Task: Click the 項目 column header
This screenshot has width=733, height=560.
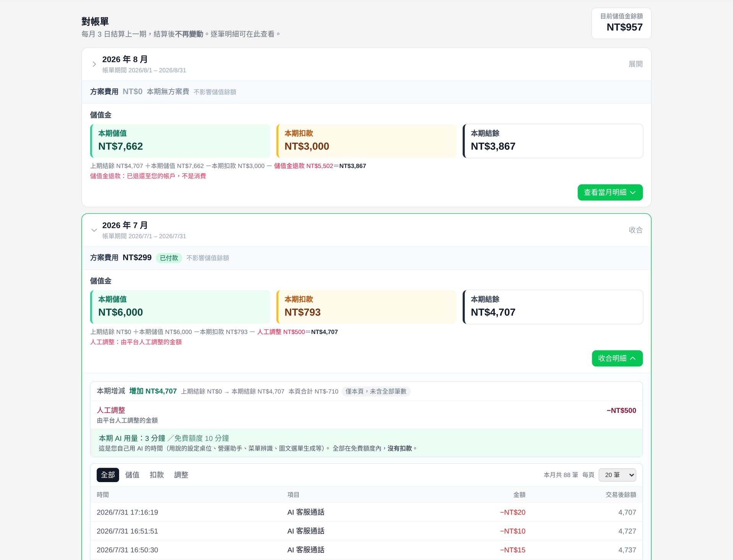Action: coord(293,495)
